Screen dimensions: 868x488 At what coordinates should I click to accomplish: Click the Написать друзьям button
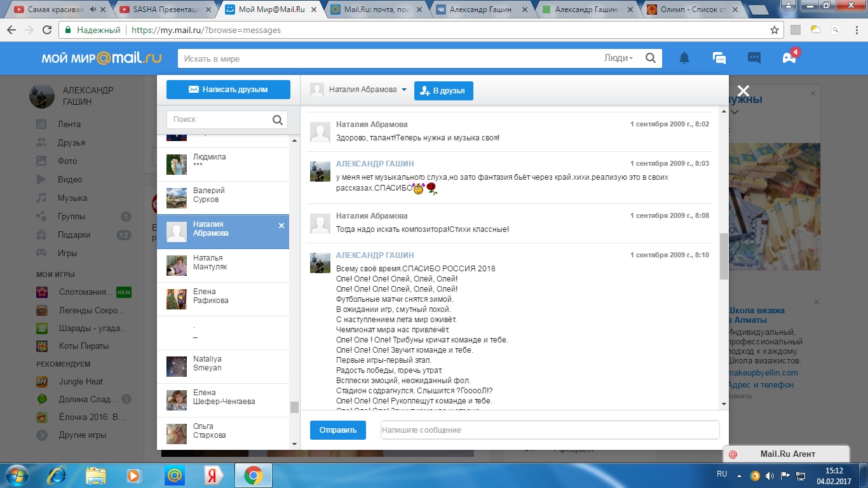(x=228, y=90)
